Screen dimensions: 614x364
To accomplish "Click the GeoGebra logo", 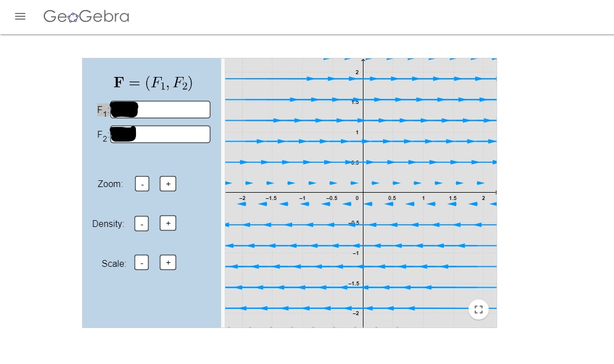I will click(x=86, y=17).
